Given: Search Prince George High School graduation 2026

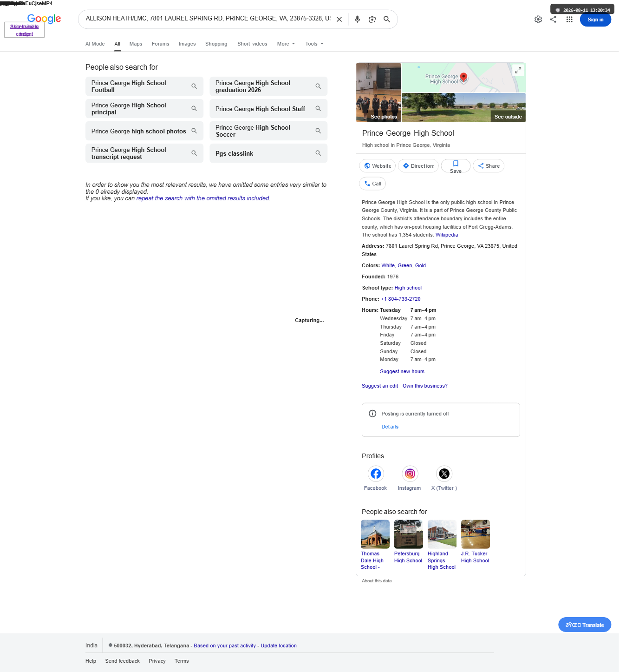Looking at the screenshot, I should [268, 86].
